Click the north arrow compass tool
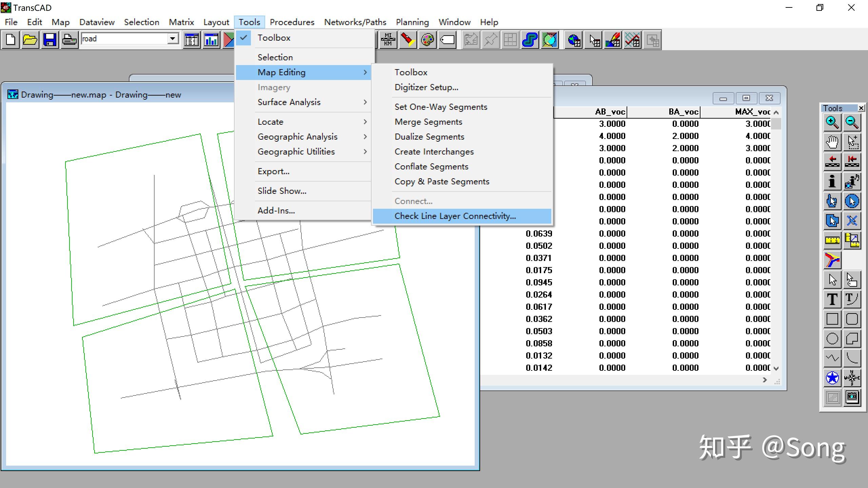 (852, 378)
